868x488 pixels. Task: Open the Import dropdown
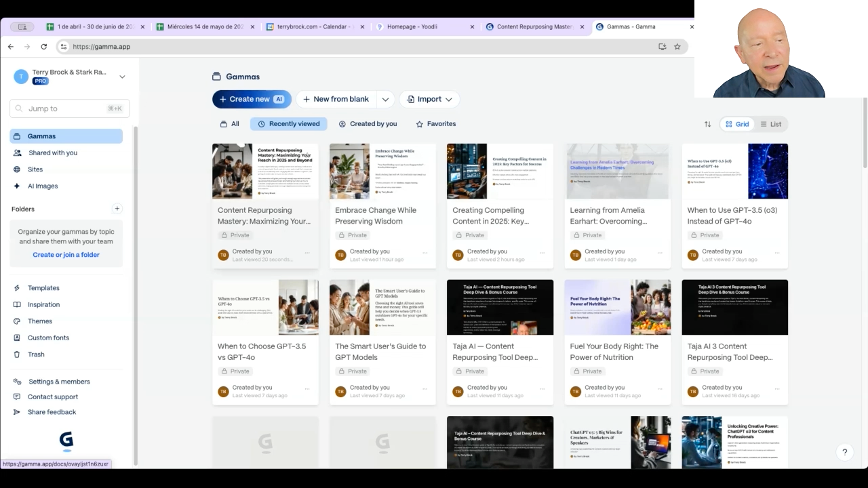[x=429, y=100]
